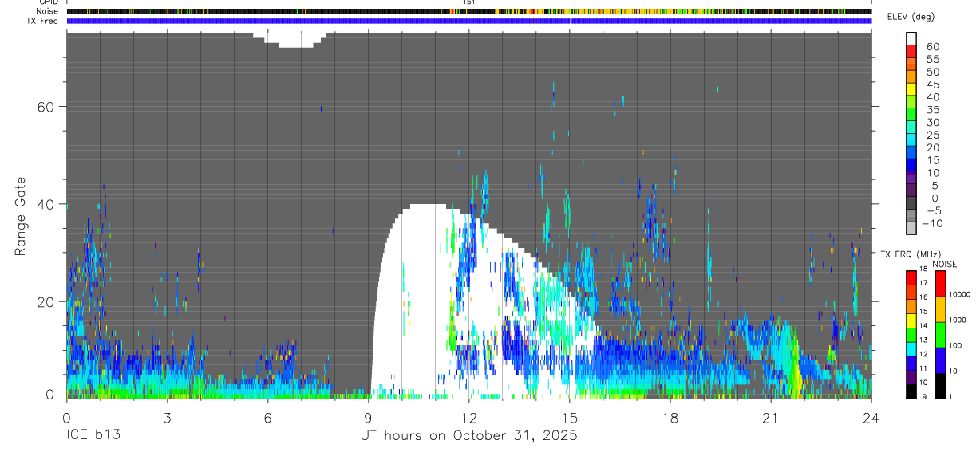
Task: Click the blue TX Freq strip above the plot
Action: [469, 21]
